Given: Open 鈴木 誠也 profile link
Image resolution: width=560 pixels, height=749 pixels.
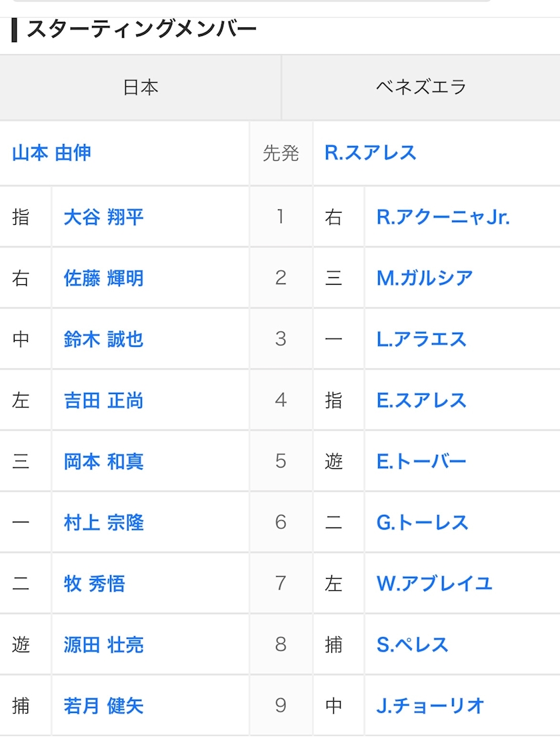Looking at the screenshot, I should pos(103,339).
